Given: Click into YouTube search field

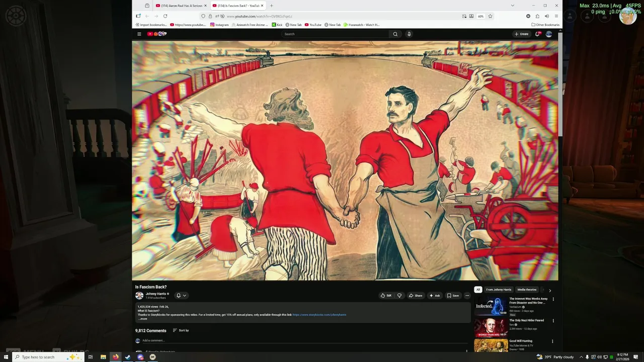Looking at the screenshot, I should (335, 34).
